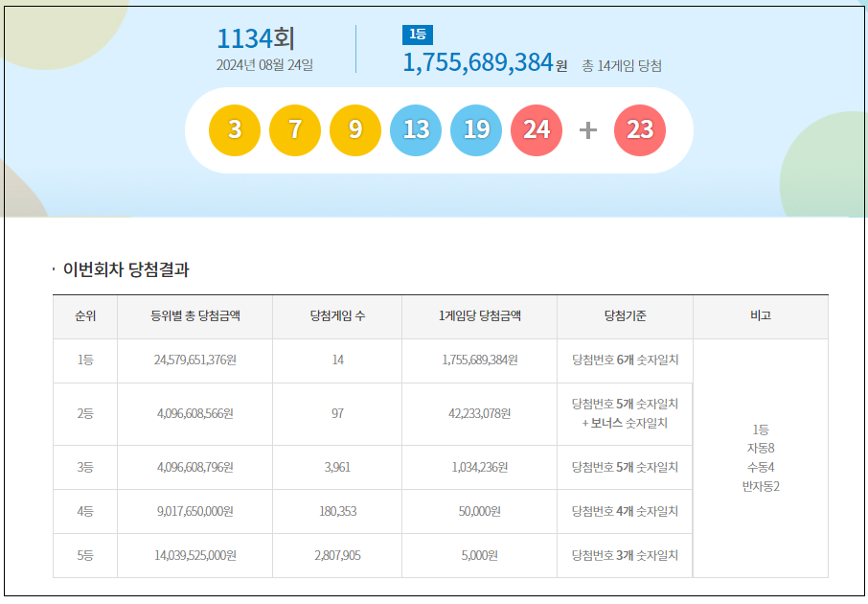Click the 비고 column header
Image resolution: width=868 pixels, height=604 pixels.
pyautogui.click(x=761, y=315)
